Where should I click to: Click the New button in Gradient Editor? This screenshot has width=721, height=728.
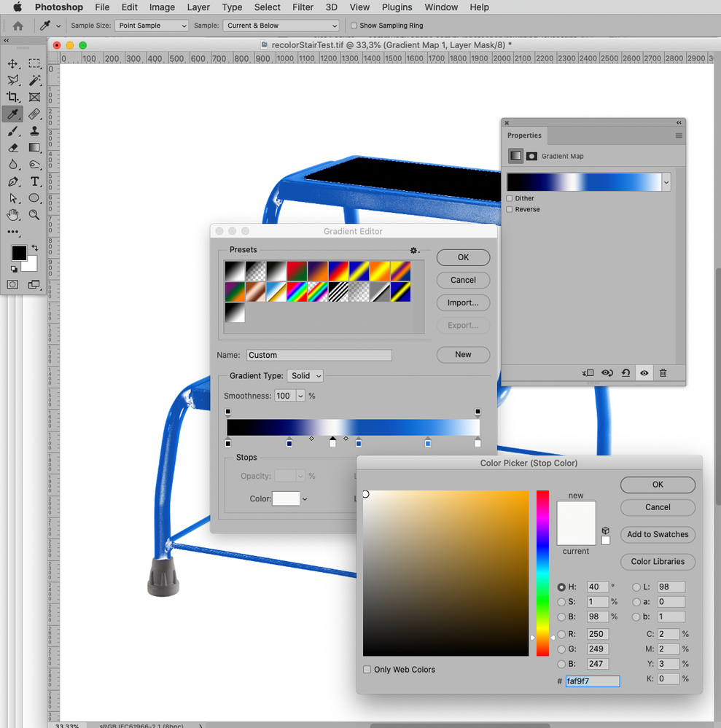[463, 355]
